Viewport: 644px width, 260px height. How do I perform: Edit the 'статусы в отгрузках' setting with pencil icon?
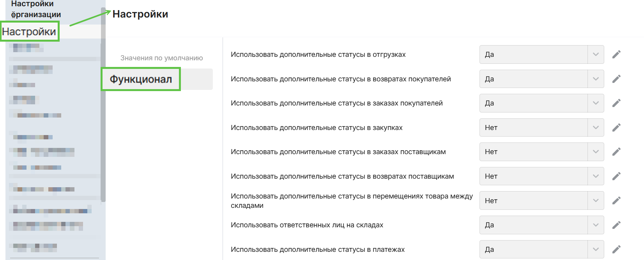pyautogui.click(x=616, y=54)
